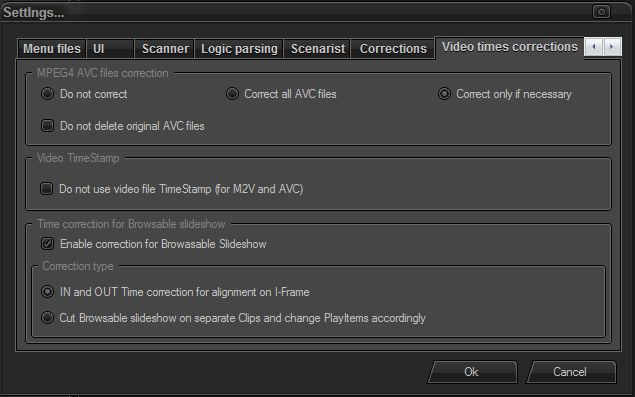The width and height of the screenshot is (635, 397).
Task: Switch to the Scenarist tab
Action: click(x=318, y=49)
